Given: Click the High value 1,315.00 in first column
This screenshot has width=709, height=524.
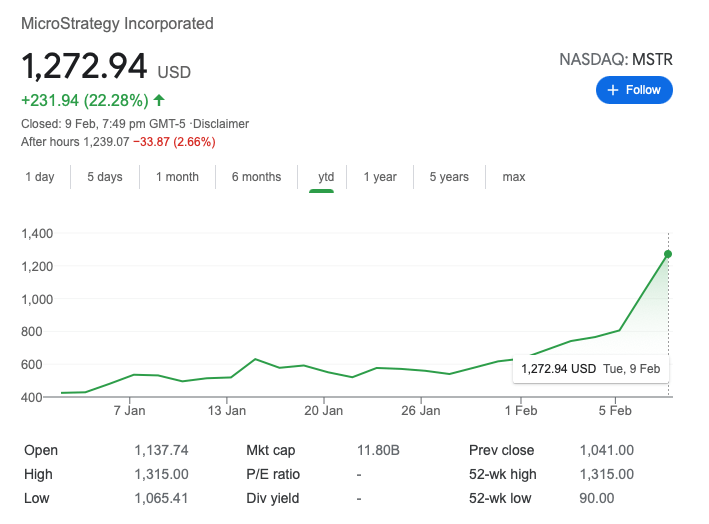Looking at the screenshot, I should pos(161,474).
